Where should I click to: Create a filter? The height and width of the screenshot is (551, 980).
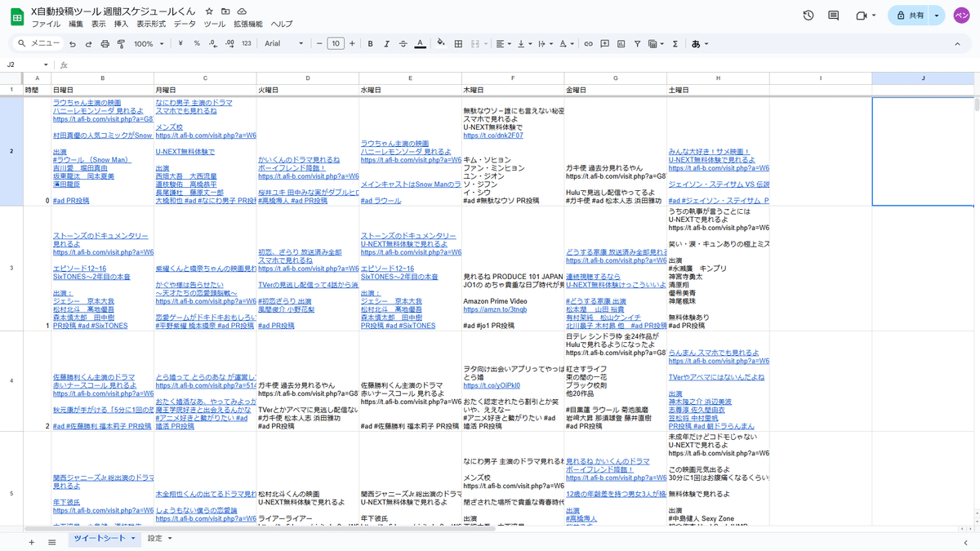pyautogui.click(x=638, y=43)
